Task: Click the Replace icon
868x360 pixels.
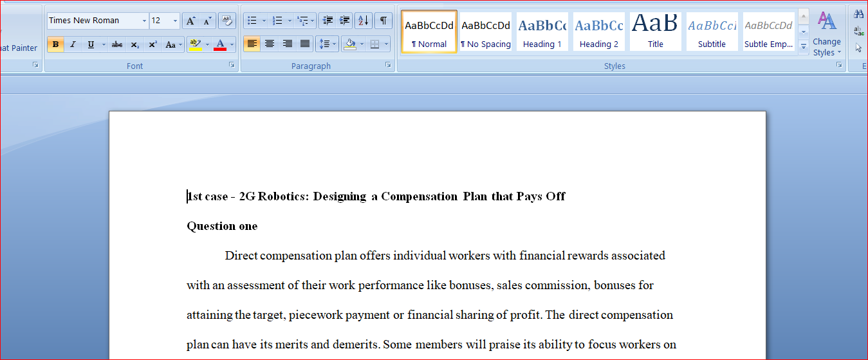Action: coord(859,31)
